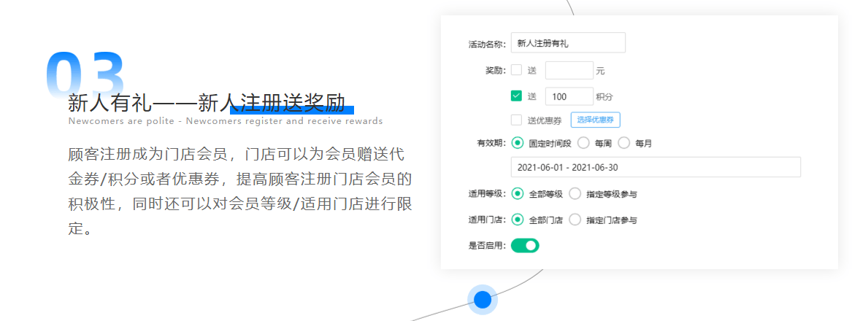Tick the 送优惠券 checkbox
The width and height of the screenshot is (868, 321).
(x=516, y=120)
